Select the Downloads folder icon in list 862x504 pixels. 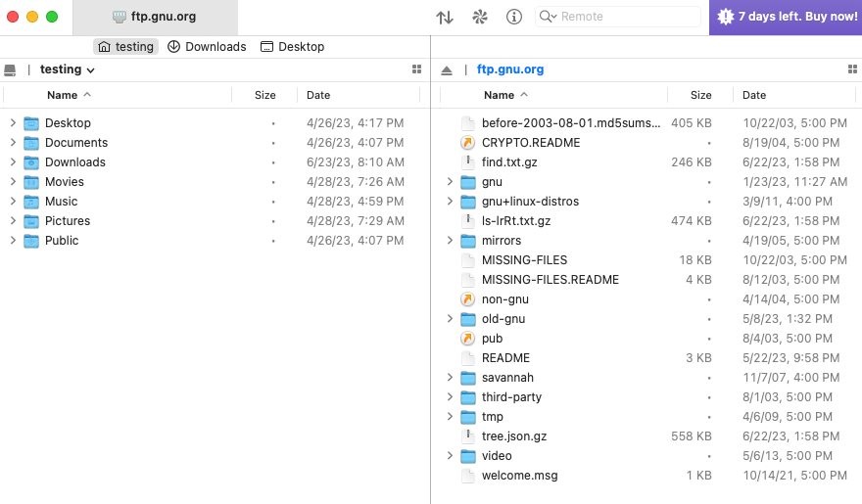click(x=31, y=162)
